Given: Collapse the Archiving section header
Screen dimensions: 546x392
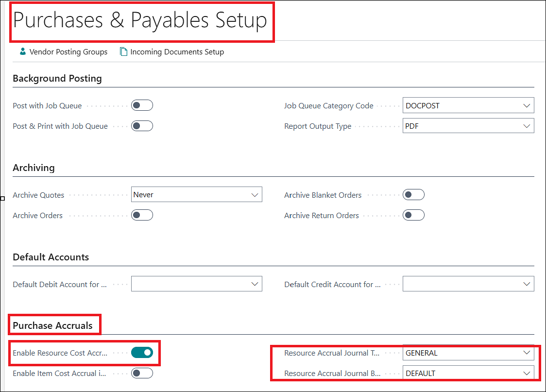Looking at the screenshot, I should coord(34,168).
